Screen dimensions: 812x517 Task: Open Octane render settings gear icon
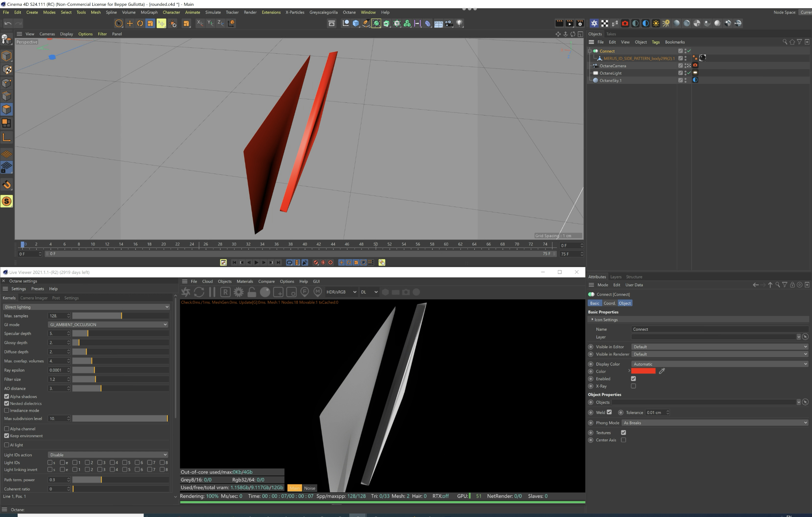238,292
